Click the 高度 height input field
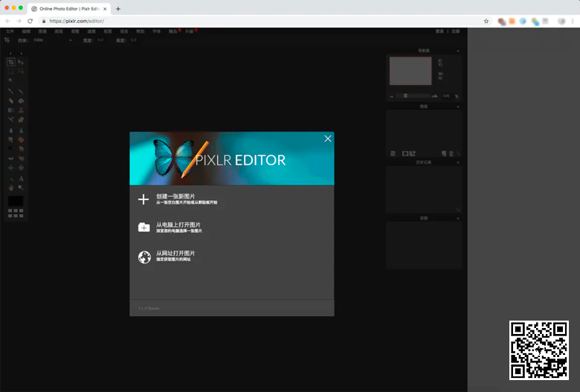This screenshot has width=580, height=392. [x=135, y=40]
